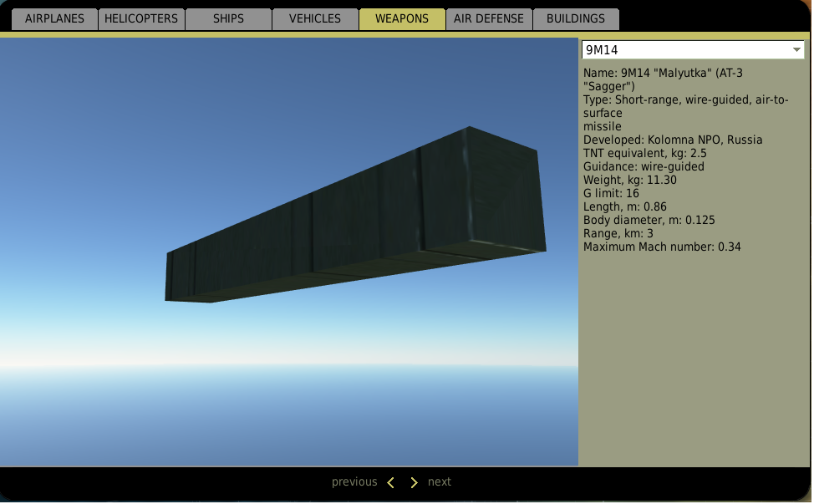Click the 'Guidance: wire-guided' line
This screenshot has width=814, height=504.
(644, 167)
